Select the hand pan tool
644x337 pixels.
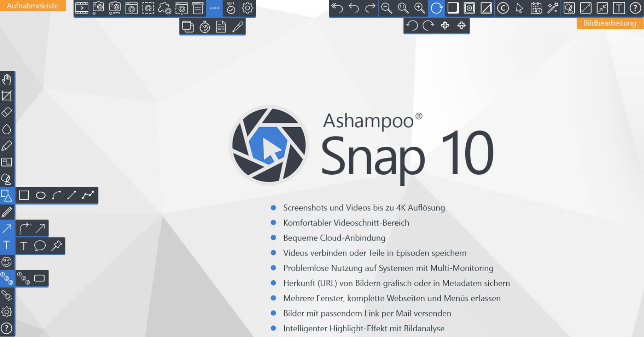point(7,79)
